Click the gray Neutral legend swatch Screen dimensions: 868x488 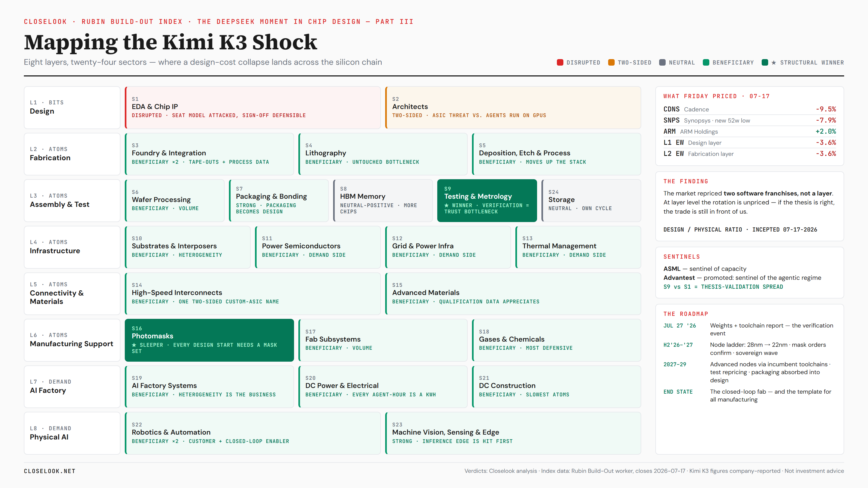coord(662,62)
